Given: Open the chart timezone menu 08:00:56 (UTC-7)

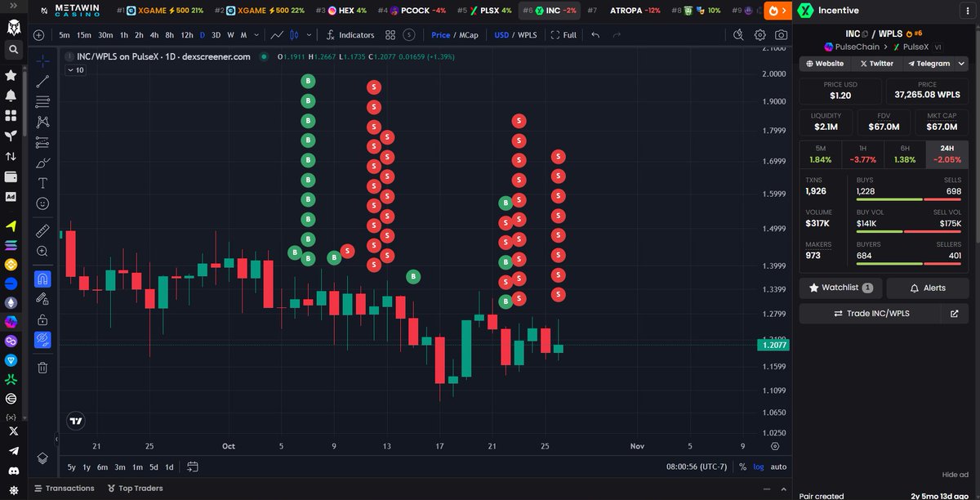Looking at the screenshot, I should [697, 467].
